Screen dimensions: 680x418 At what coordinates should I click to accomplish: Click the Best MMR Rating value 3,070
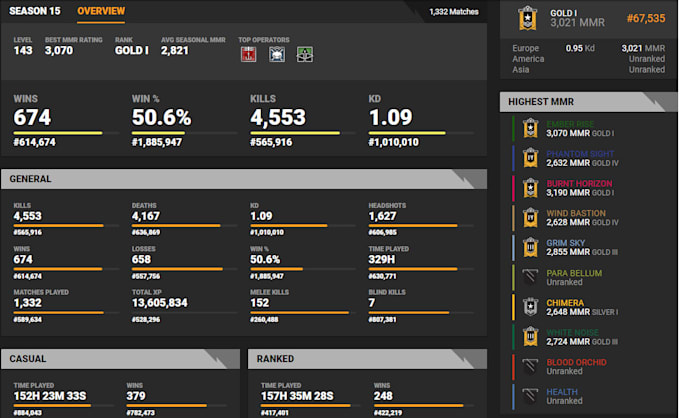59,51
